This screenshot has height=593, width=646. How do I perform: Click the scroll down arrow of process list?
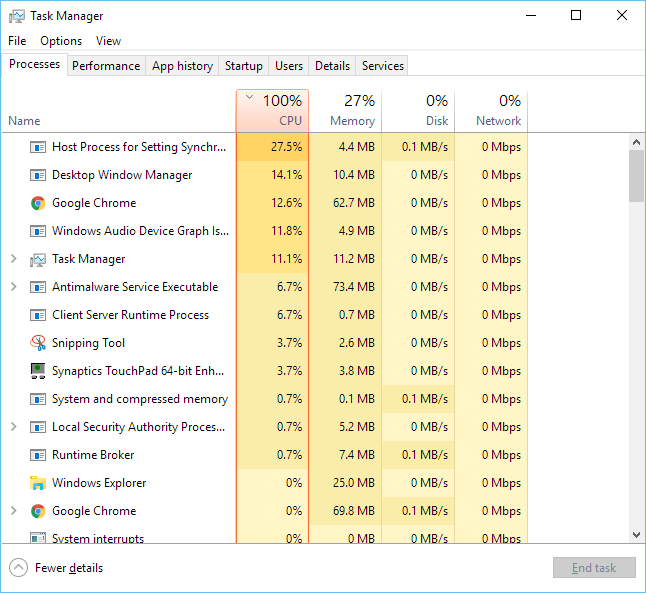click(637, 535)
